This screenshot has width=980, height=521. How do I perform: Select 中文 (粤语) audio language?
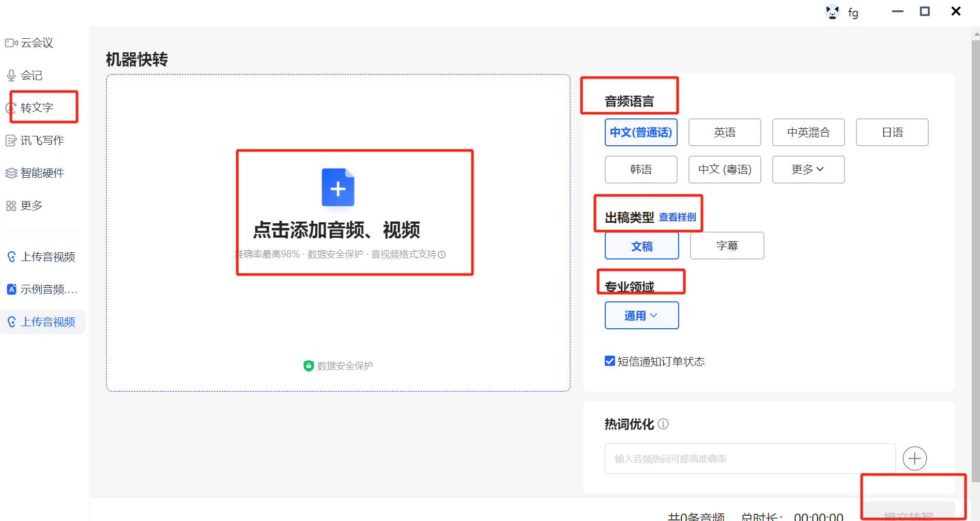pyautogui.click(x=725, y=170)
